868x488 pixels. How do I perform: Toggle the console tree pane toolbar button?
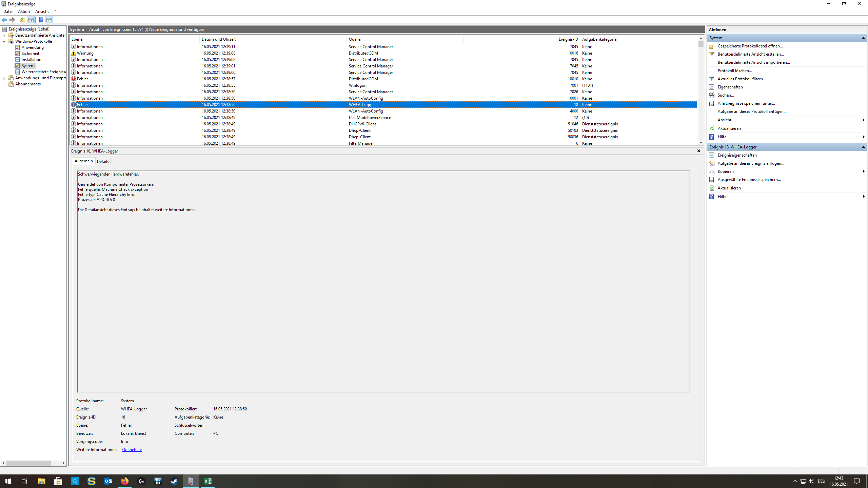(31, 20)
